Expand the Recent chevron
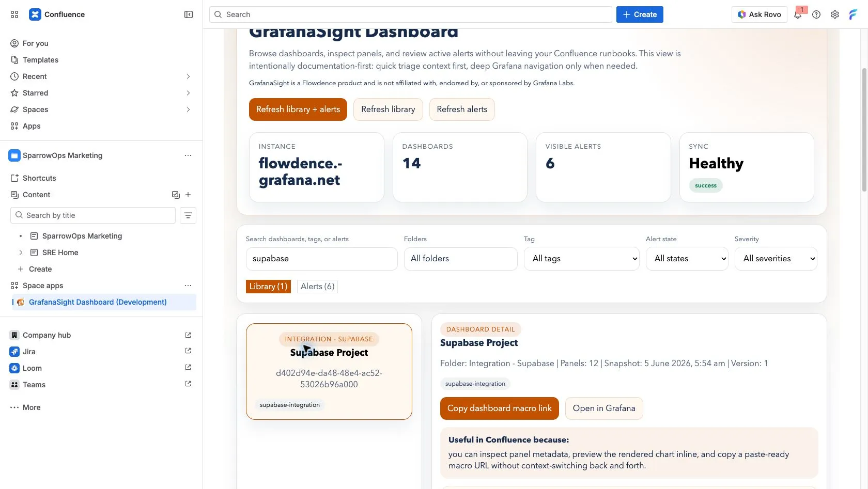This screenshot has width=868, height=489. [188, 76]
